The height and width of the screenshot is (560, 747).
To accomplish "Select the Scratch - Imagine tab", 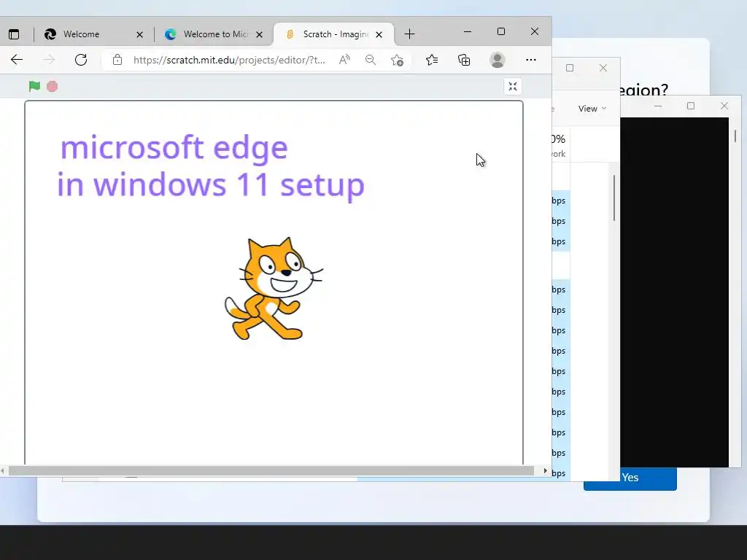I will point(333,34).
